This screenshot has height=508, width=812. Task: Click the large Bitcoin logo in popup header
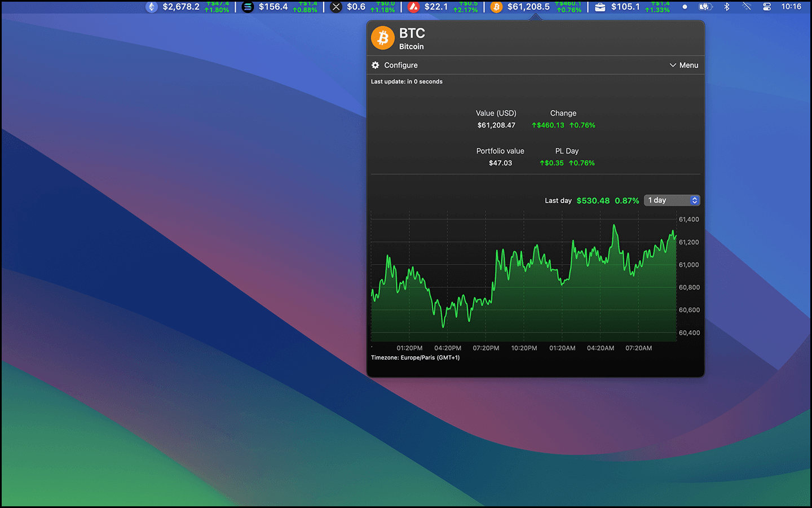(x=383, y=38)
